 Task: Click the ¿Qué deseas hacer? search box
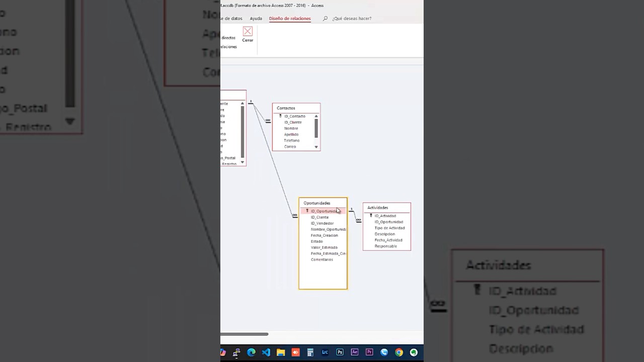point(352,19)
